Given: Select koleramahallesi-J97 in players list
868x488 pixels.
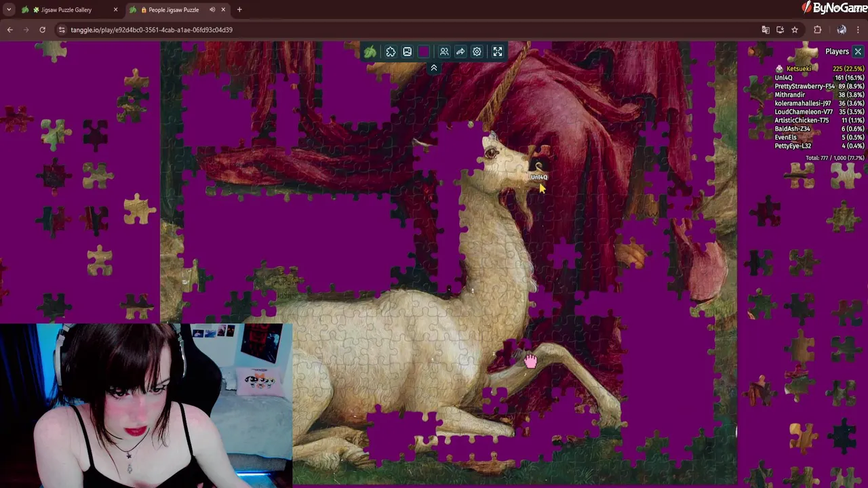Looking at the screenshot, I should [803, 103].
